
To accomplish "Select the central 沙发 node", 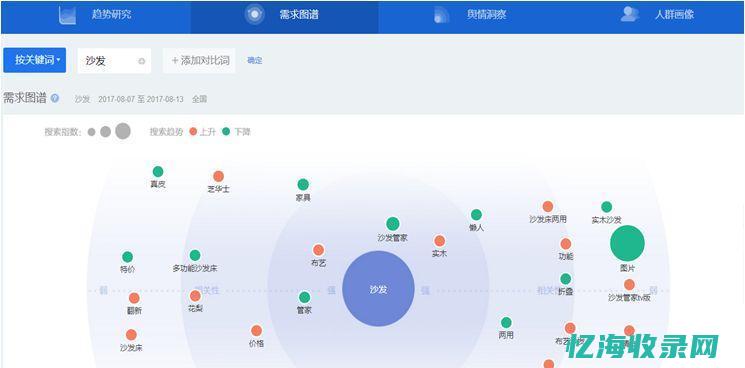I will pos(378,289).
